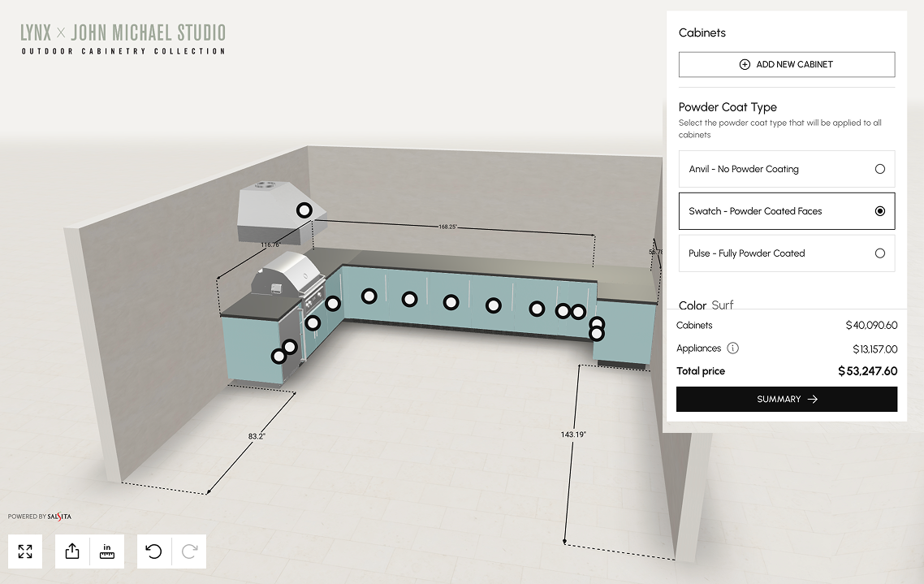Click the hotspot marker on the vent hood
The height and width of the screenshot is (584, 924).
pos(304,210)
